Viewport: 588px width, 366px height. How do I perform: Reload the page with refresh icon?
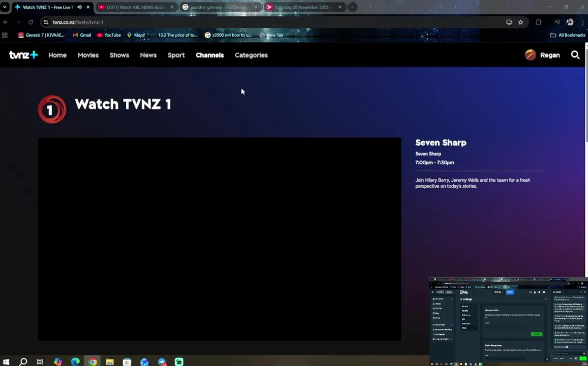pos(31,22)
